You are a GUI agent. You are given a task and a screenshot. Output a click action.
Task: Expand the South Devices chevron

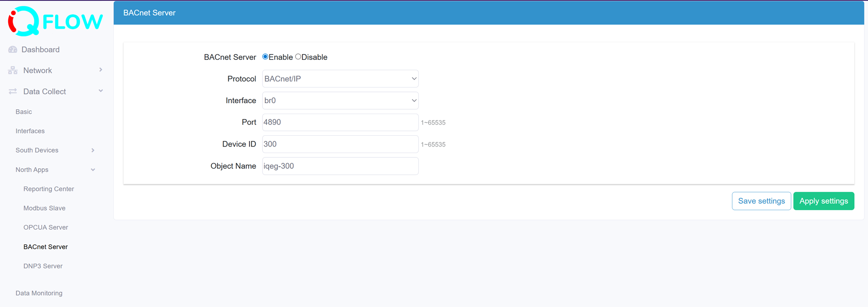pos(93,150)
